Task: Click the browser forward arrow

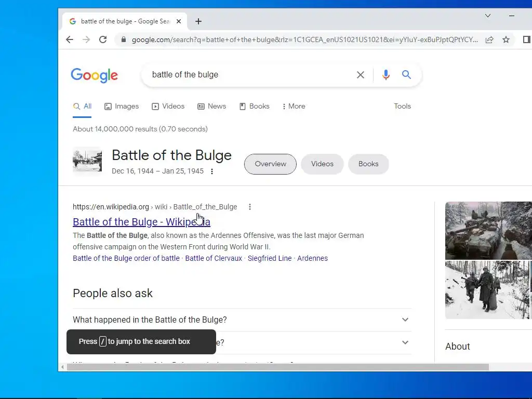Action: pyautogui.click(x=86, y=39)
